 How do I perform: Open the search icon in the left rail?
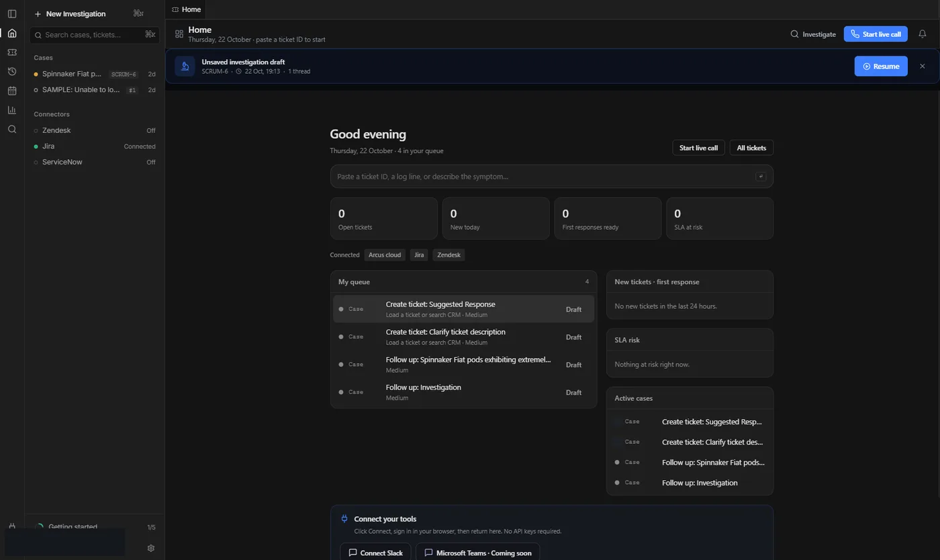point(12,129)
